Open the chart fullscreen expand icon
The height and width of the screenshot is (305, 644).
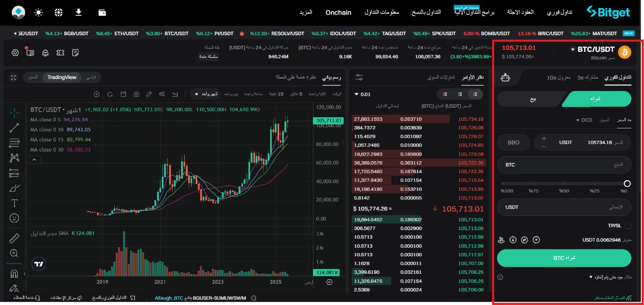click(14, 78)
